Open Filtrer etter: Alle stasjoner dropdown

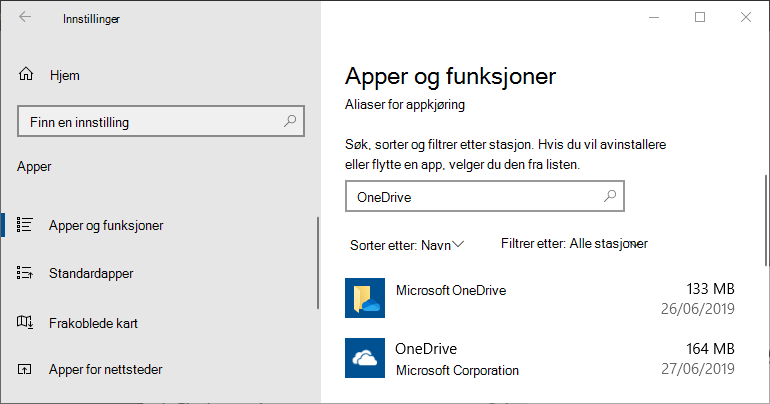click(x=574, y=243)
